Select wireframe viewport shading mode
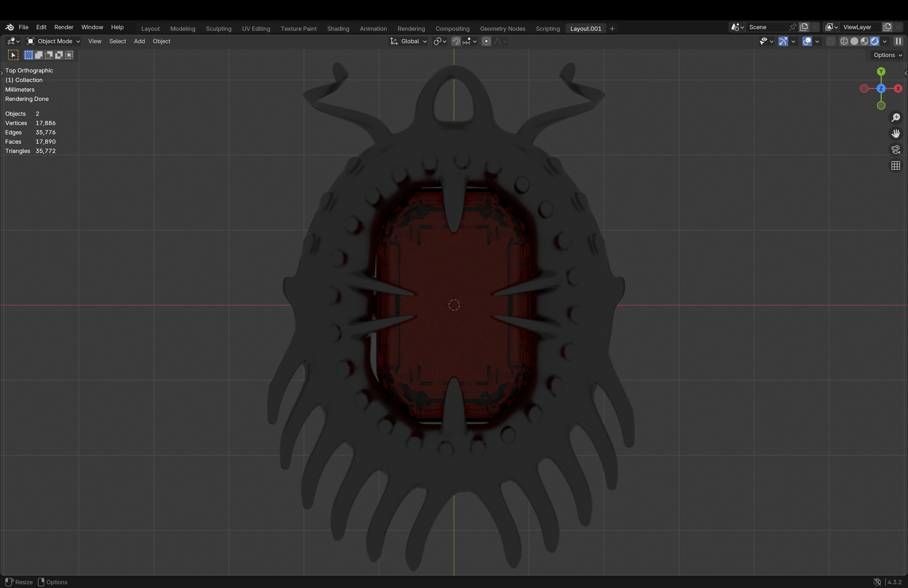The width and height of the screenshot is (908, 588). [844, 41]
